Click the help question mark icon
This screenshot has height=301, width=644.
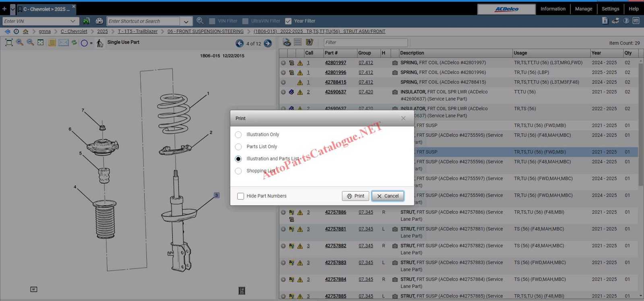click(x=626, y=21)
